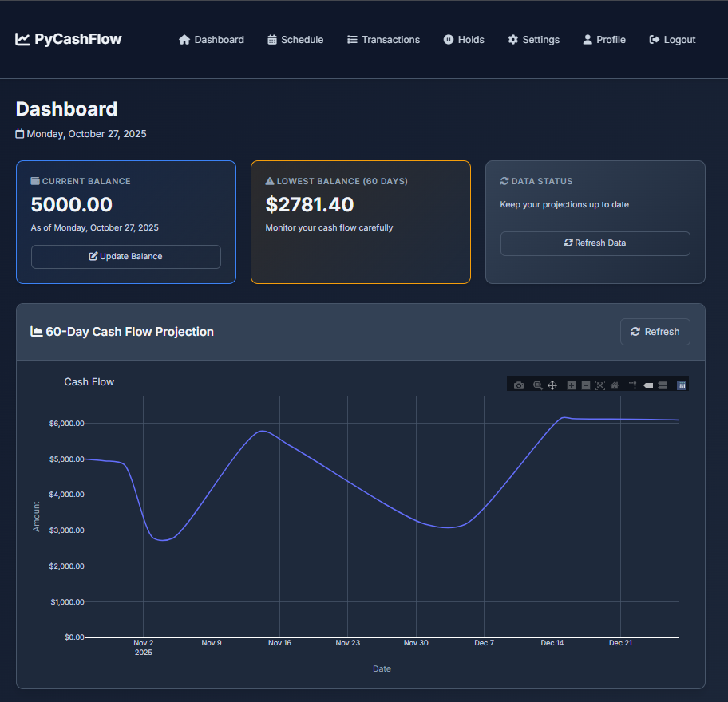Viewport: 728px width, 702px height.
Task: Select the Nov 16 peak on the projection line
Action: tap(263, 431)
